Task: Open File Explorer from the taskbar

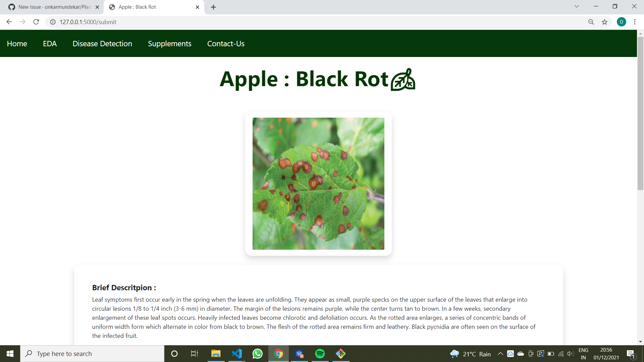Action: click(216, 354)
